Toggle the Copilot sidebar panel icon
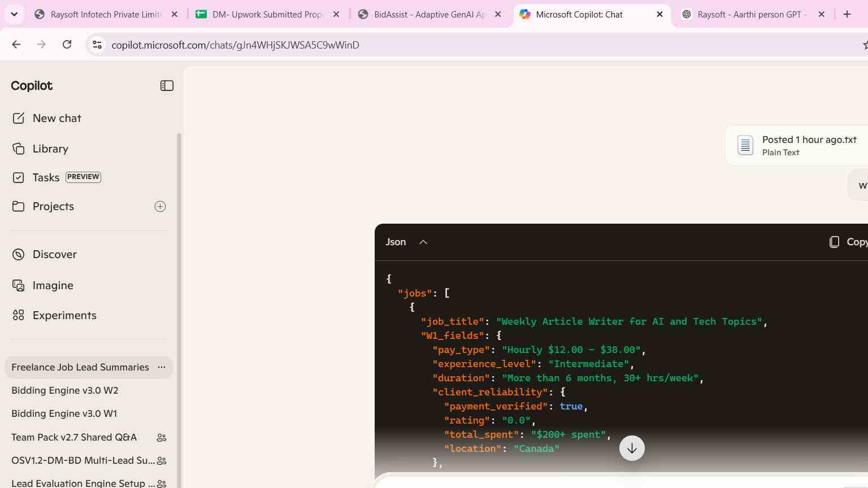868x488 pixels. pos(167,86)
